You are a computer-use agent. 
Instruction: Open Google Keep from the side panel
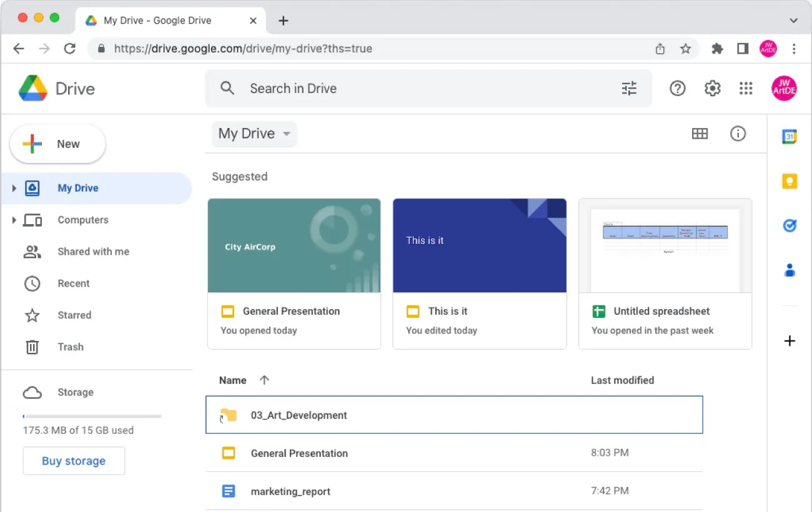tap(790, 181)
